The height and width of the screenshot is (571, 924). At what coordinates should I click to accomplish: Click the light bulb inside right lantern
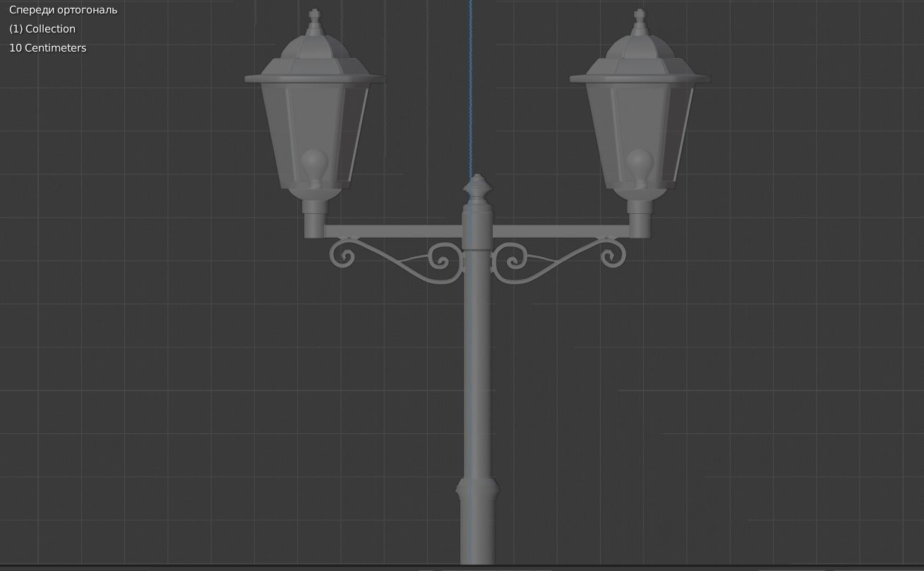coord(640,167)
